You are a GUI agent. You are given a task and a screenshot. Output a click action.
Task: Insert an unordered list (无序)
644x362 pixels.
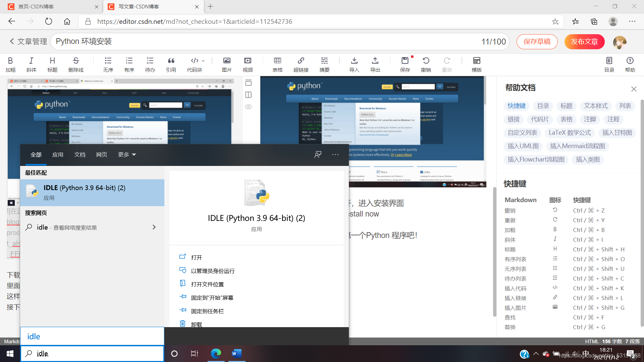(108, 64)
